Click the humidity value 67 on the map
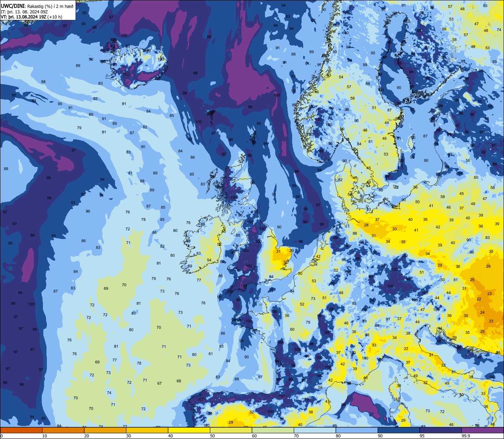Viewport: 504px width, 439px height. click(x=159, y=383)
